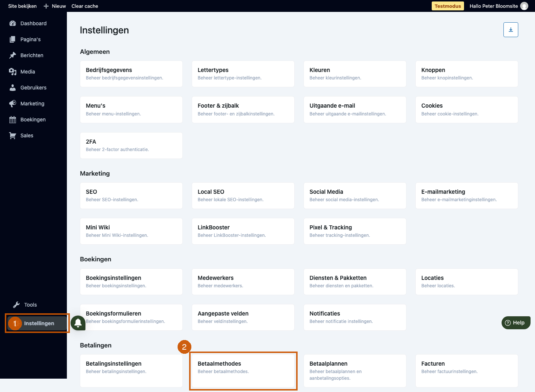The width and height of the screenshot is (535, 392).
Task: Open Local SEO settings card
Action: tap(243, 196)
